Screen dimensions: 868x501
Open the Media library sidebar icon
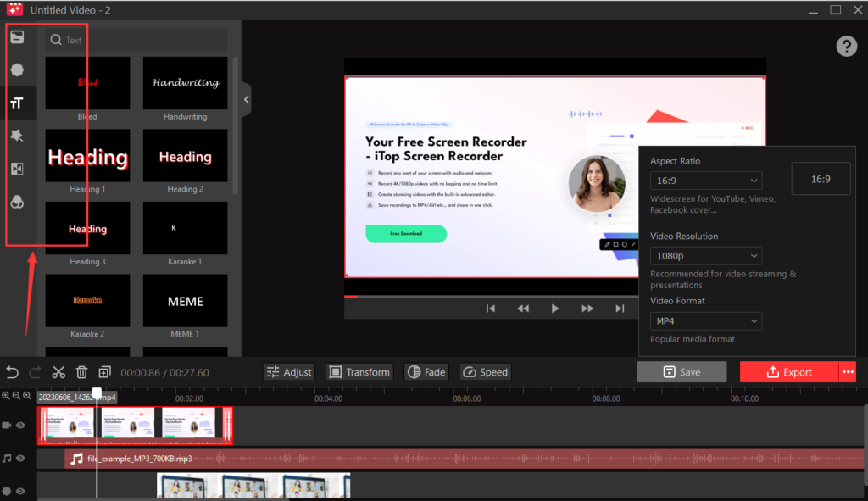point(17,37)
